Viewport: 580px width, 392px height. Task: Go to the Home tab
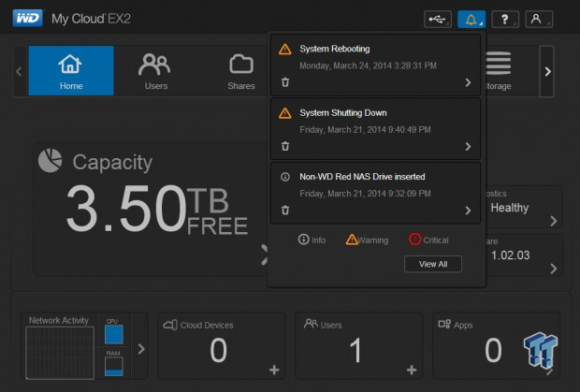(x=71, y=70)
